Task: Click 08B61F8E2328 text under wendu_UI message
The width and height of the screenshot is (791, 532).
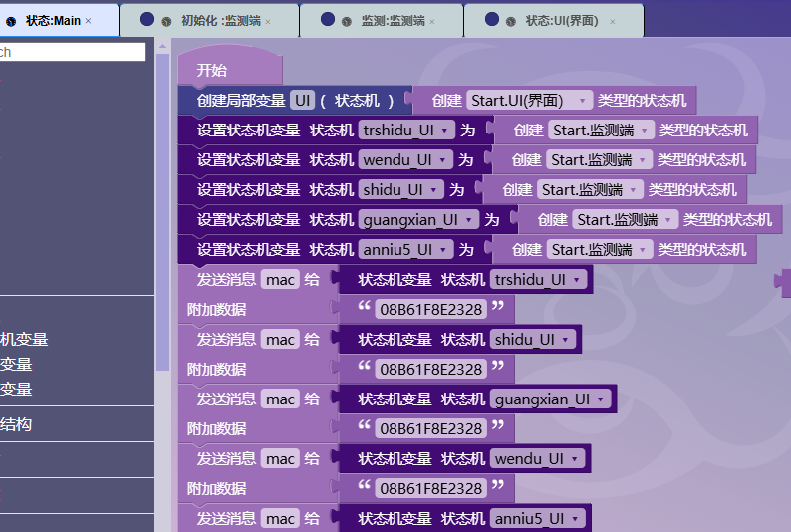Action: tap(430, 488)
